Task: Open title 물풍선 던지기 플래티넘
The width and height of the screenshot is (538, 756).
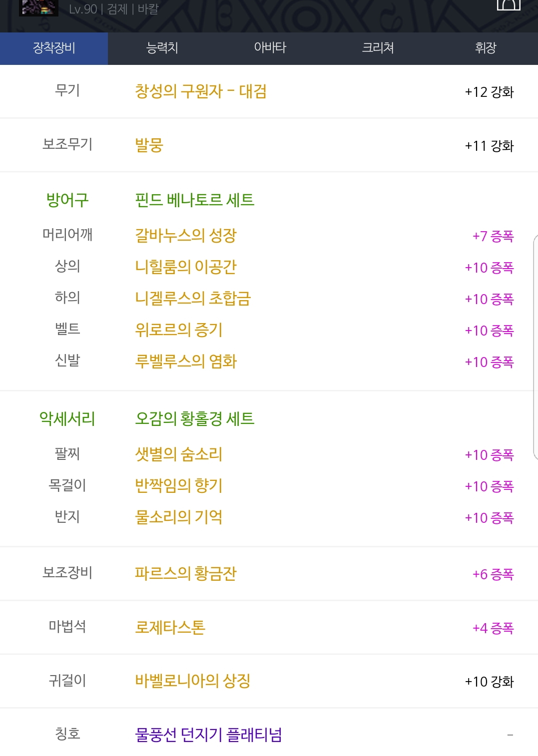Action: (208, 735)
